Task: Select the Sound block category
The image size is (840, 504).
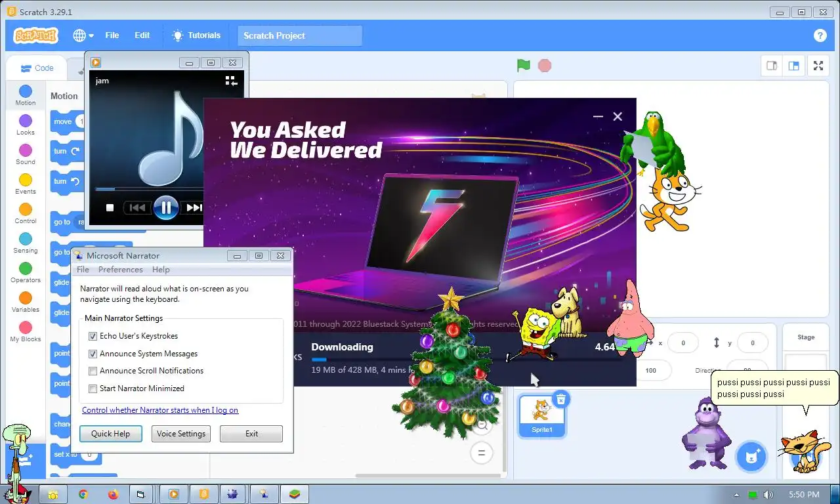Action: pos(26,155)
